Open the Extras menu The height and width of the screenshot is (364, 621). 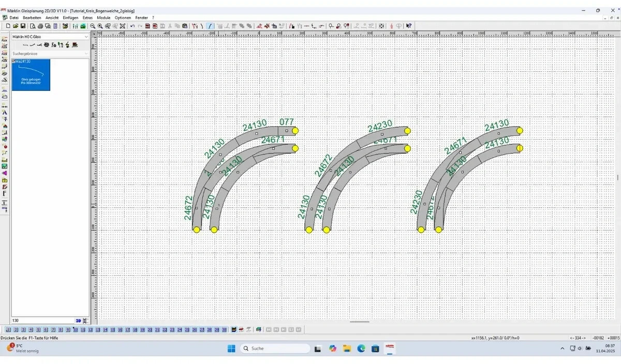click(x=88, y=18)
